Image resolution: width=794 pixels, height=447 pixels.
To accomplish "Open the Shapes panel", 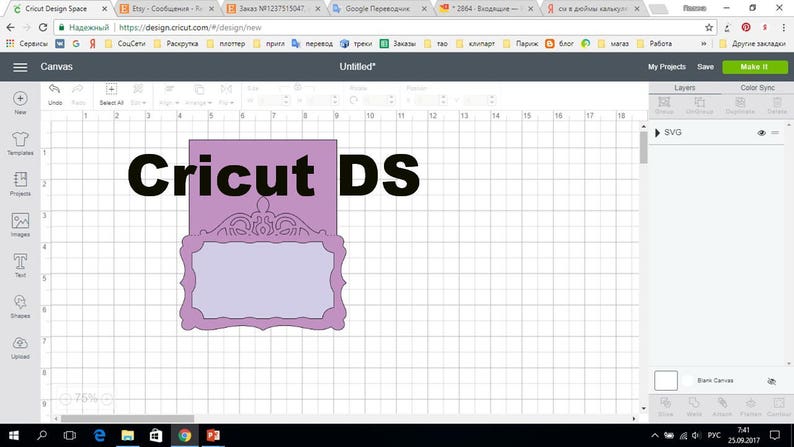I will (20, 306).
